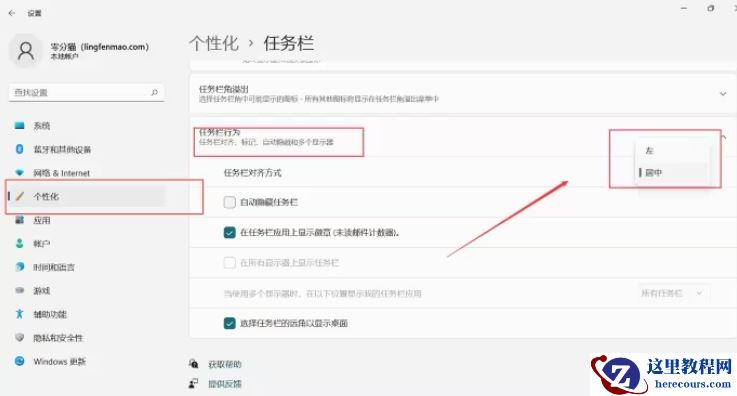Open 网络 & Internet in the sidebar
737x396 pixels.
pos(62,173)
